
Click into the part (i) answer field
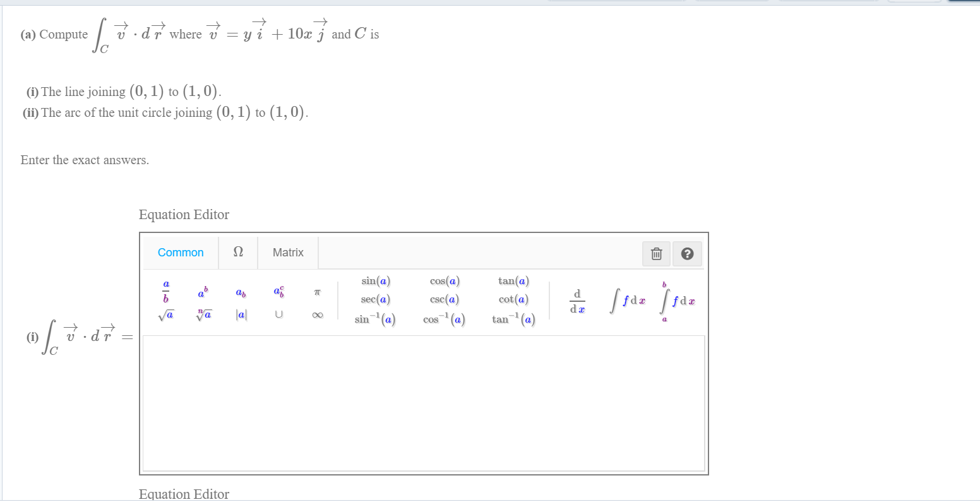pos(424,403)
